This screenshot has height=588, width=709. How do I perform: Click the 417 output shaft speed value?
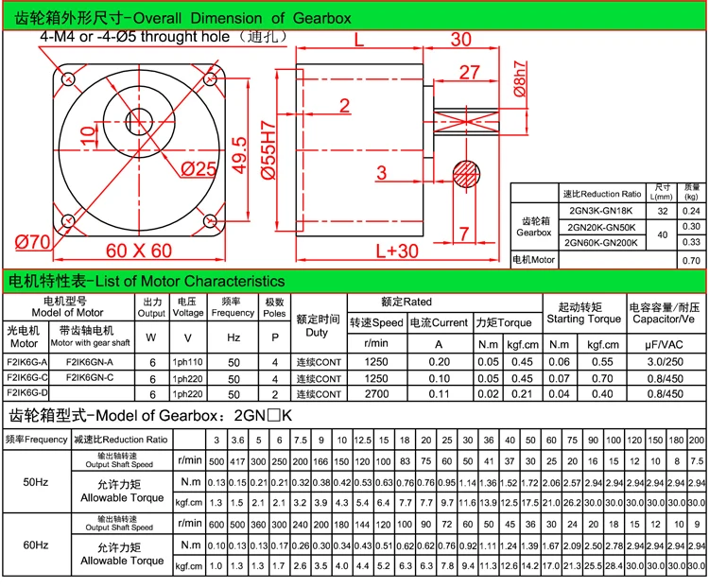click(237, 461)
